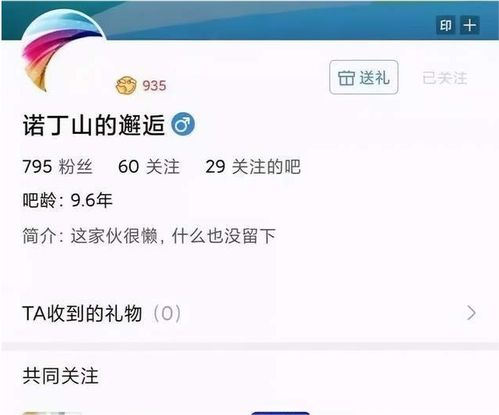Open the 共同关注 section
This screenshot has height=415, width=499.
tap(61, 376)
